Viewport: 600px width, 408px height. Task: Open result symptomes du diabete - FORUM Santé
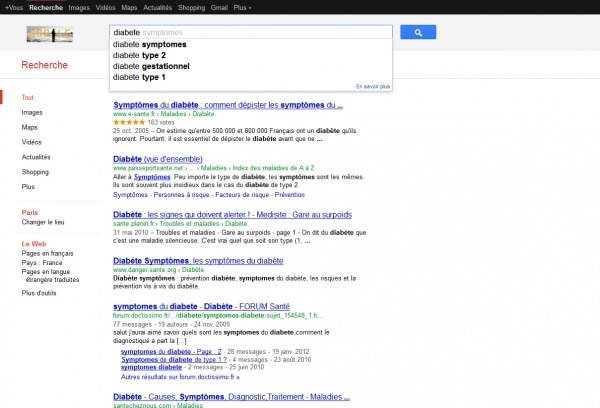[201, 307]
